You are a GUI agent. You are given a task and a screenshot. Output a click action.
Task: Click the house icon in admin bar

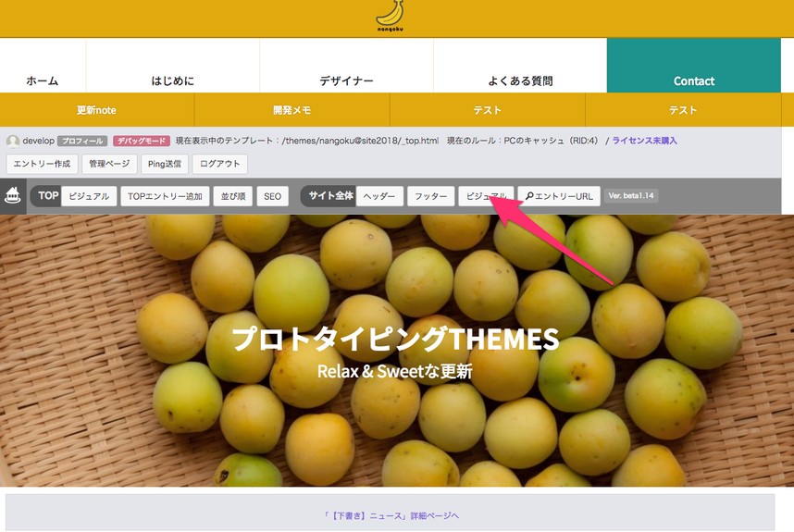click(x=13, y=195)
